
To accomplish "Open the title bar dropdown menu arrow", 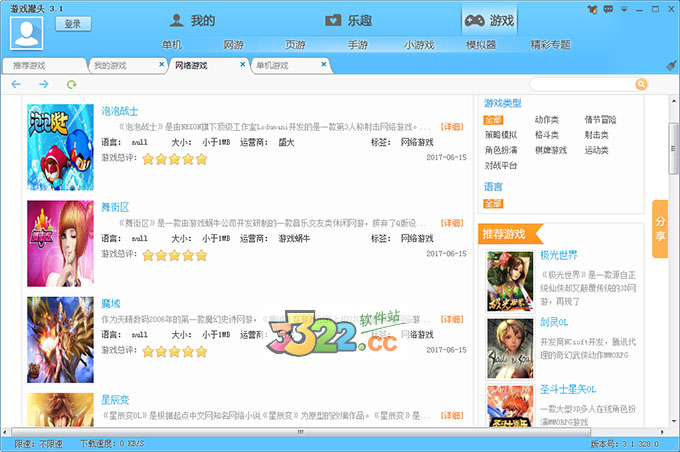I will click(x=624, y=9).
